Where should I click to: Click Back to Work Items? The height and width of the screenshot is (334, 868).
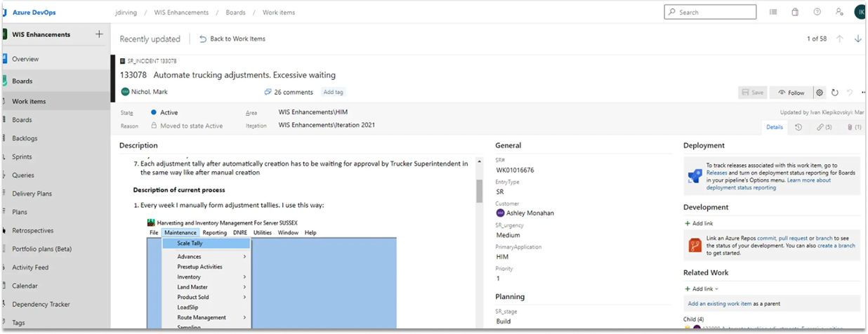point(232,39)
